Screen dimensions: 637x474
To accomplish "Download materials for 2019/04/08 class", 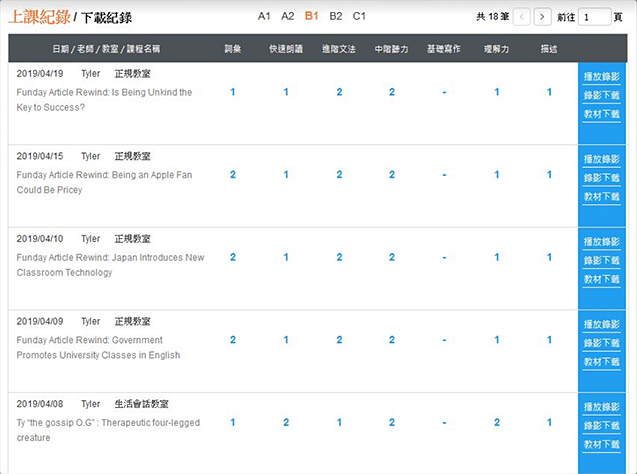I will (x=602, y=444).
